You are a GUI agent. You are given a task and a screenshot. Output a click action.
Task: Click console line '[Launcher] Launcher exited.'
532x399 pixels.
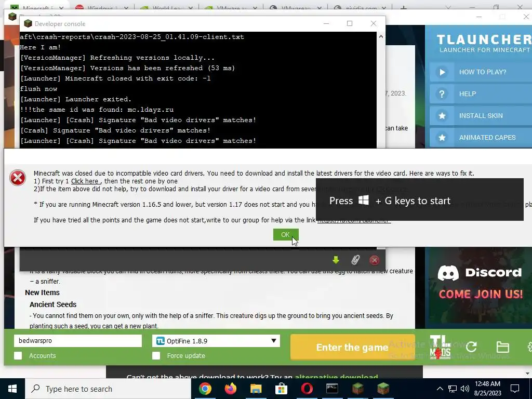[x=76, y=99]
